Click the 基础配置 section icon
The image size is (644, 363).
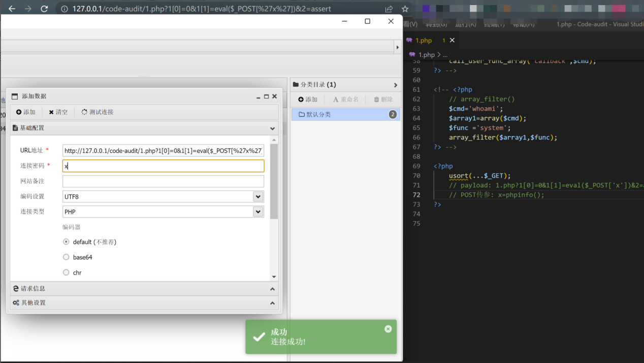[15, 128]
